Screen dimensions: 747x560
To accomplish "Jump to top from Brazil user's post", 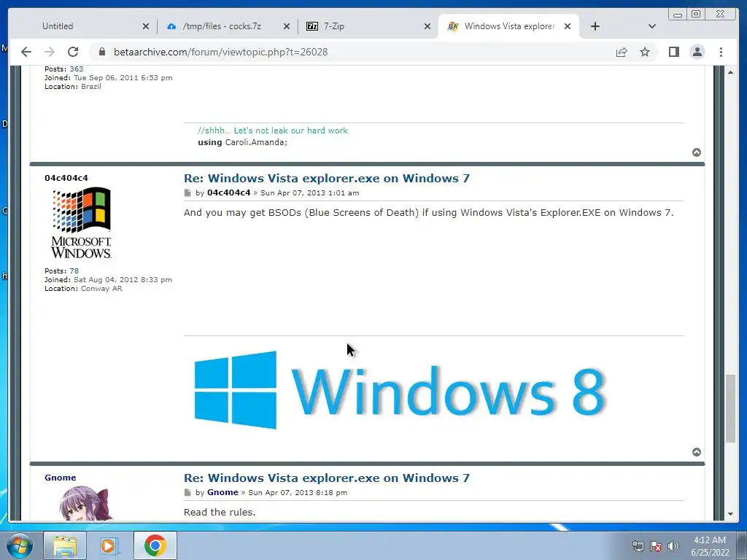I will coord(697,152).
